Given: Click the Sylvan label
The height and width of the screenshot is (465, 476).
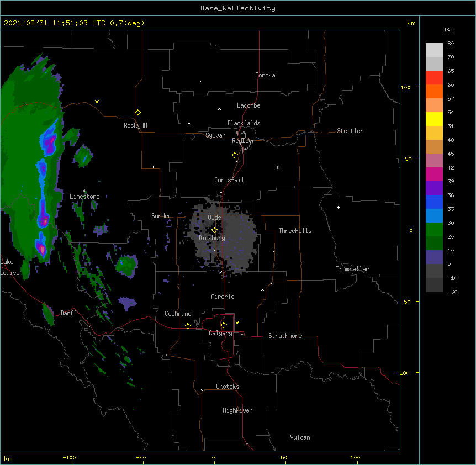Looking at the screenshot, I should coord(215,135).
